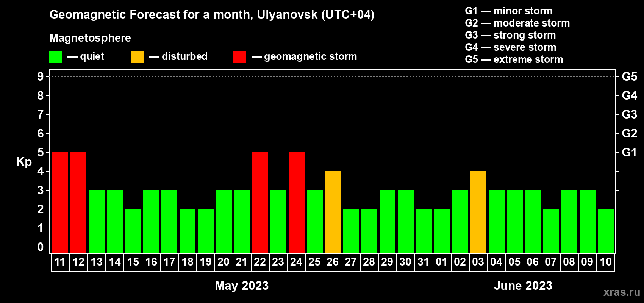Click the red geomagnetic storm legend swatch
644x303 pixels.
pyautogui.click(x=240, y=57)
